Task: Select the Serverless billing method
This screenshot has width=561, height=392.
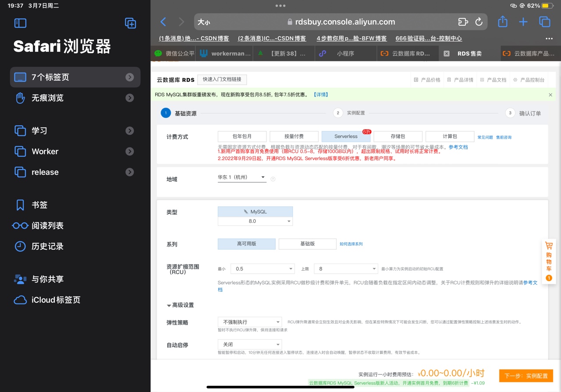Action: 346,136
